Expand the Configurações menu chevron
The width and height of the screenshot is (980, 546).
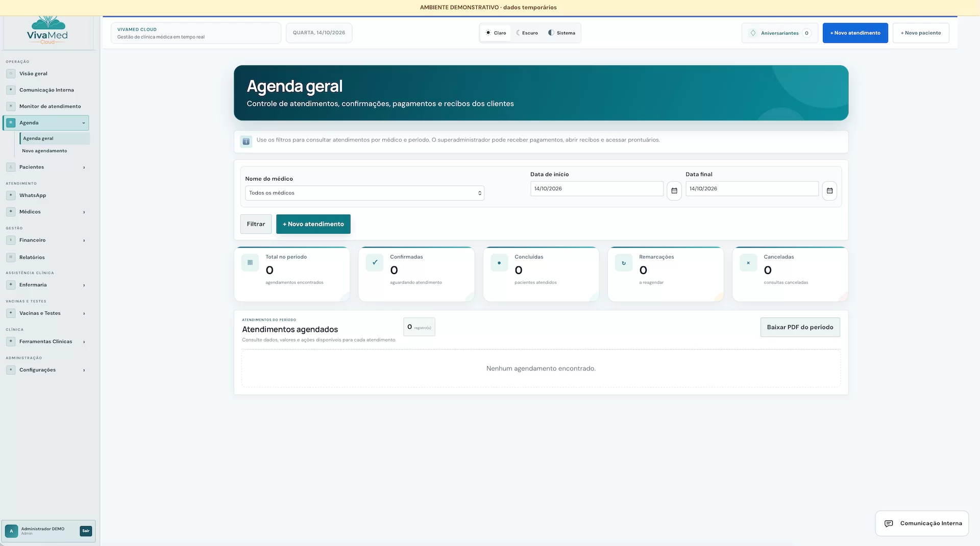point(84,370)
